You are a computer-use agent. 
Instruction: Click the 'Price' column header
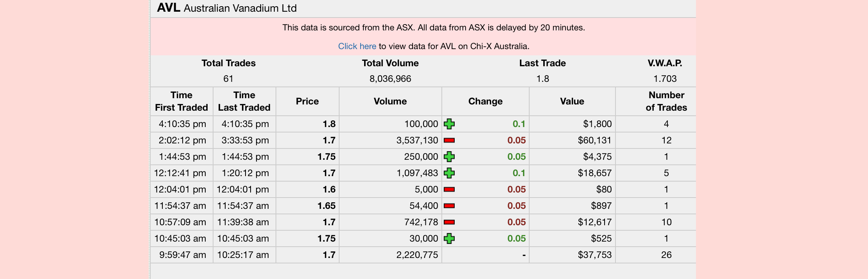tap(308, 101)
